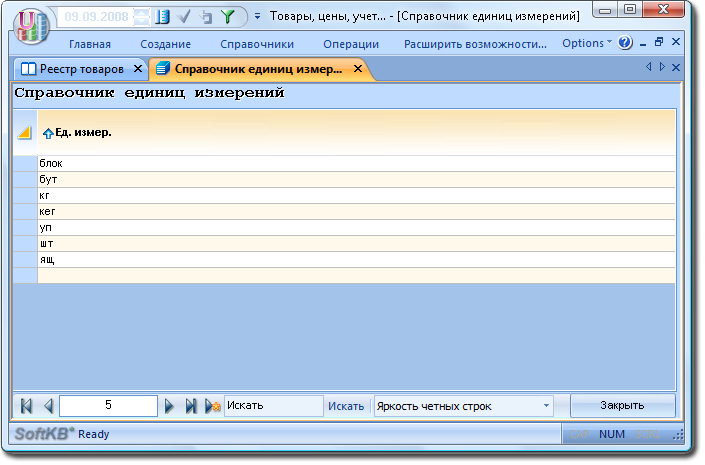Viewport: 705px width, 465px height.
Task: Add a new record with the star arrow icon
Action: point(213,406)
